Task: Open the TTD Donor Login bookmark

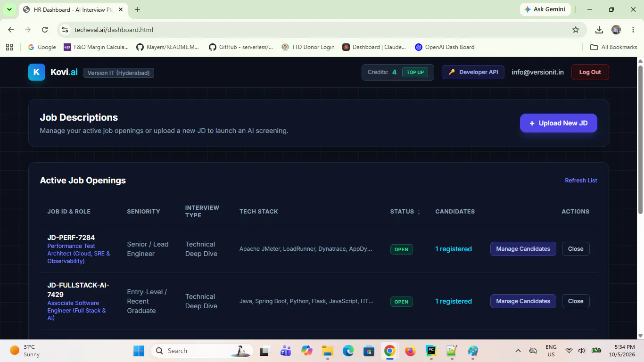Action: 308,47
